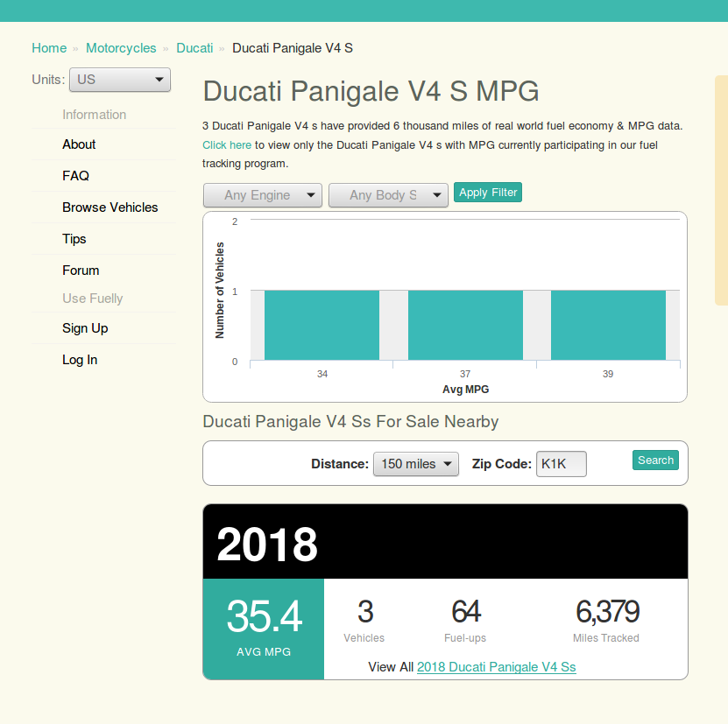
Task: Click Sign Up in sidebar
Action: 85,328
